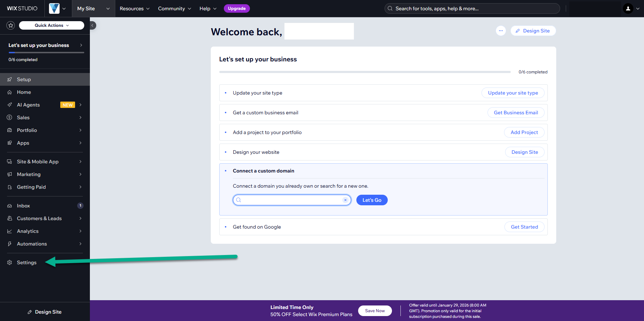Expand the workspace switcher chevron
Viewport: 644px width, 321px height.
point(64,8)
